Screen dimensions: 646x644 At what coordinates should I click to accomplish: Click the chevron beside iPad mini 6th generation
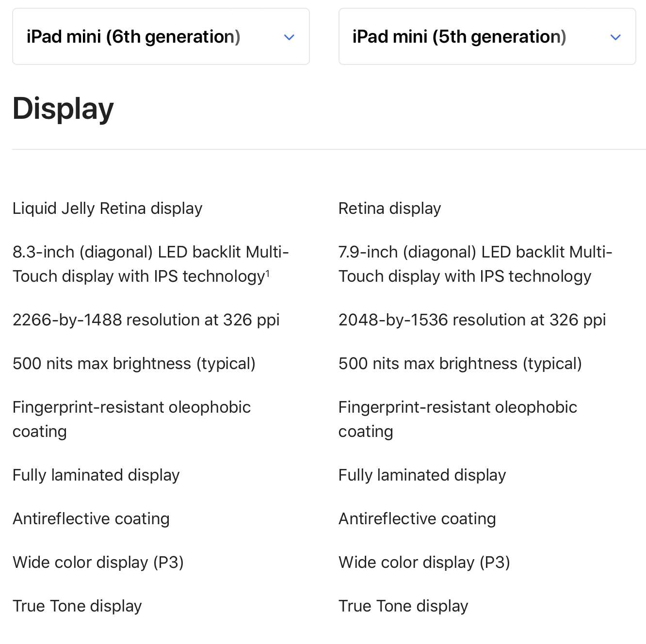(x=289, y=37)
